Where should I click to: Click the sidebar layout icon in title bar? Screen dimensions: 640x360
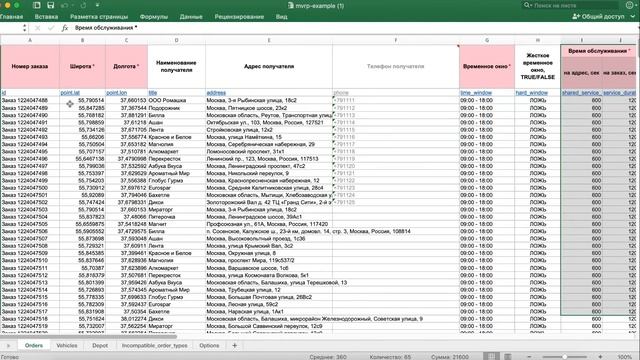click(x=37, y=5)
